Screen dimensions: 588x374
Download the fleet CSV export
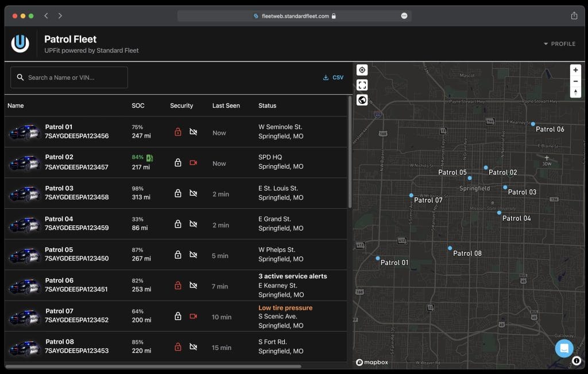[333, 77]
